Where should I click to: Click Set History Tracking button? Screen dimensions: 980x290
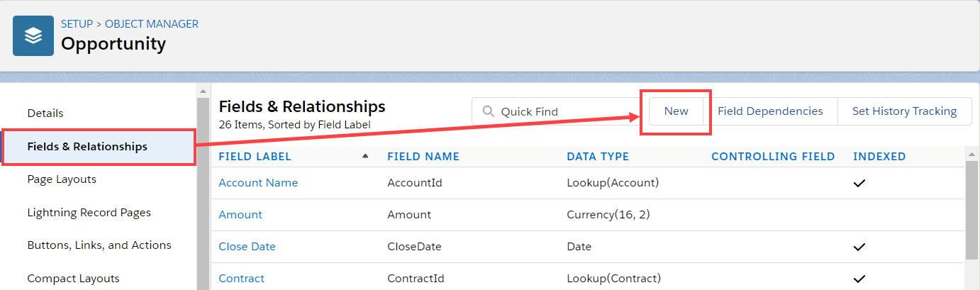tap(904, 111)
